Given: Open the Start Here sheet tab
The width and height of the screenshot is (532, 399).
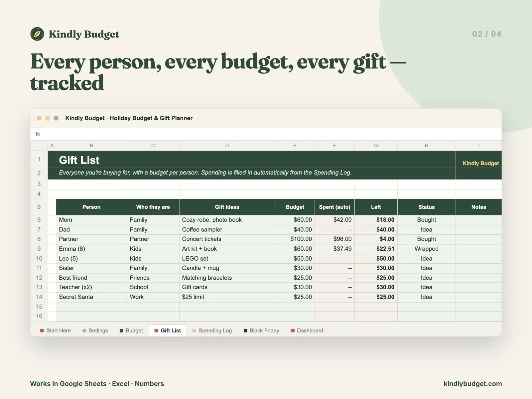Looking at the screenshot, I should coord(56,331).
